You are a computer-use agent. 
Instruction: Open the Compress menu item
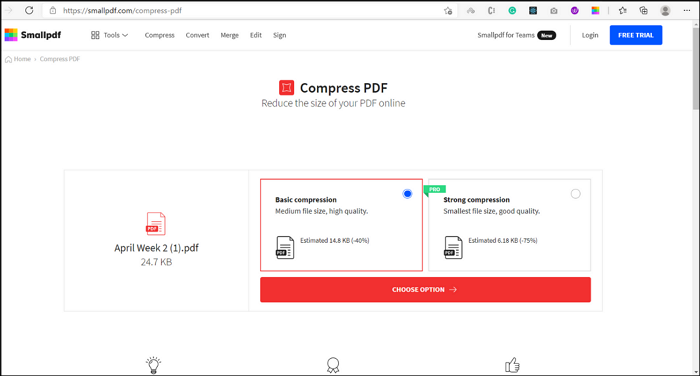(159, 35)
